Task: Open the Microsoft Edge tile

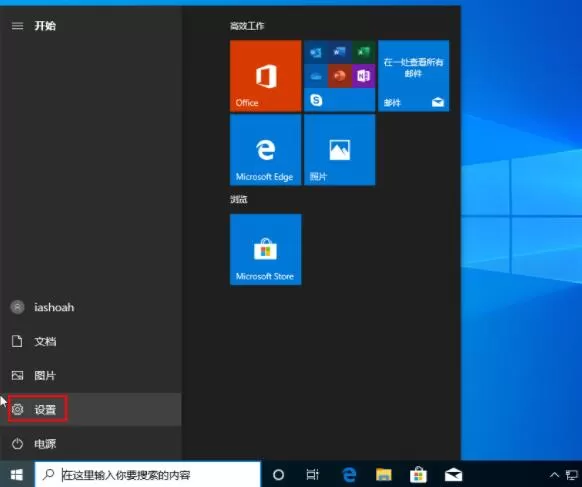Action: (265, 150)
